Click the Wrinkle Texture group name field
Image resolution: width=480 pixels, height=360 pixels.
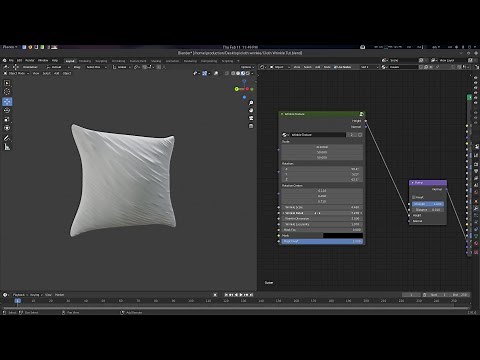tap(318, 135)
